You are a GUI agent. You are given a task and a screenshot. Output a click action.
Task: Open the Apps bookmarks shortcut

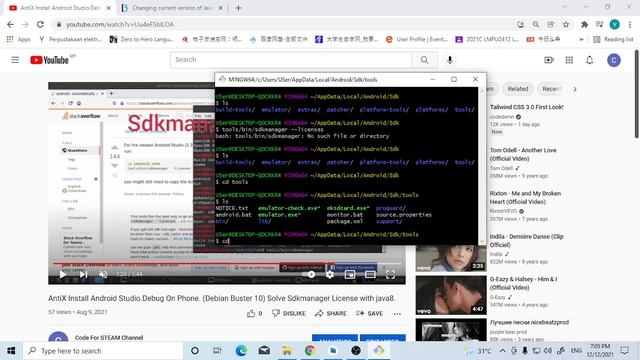point(19,39)
